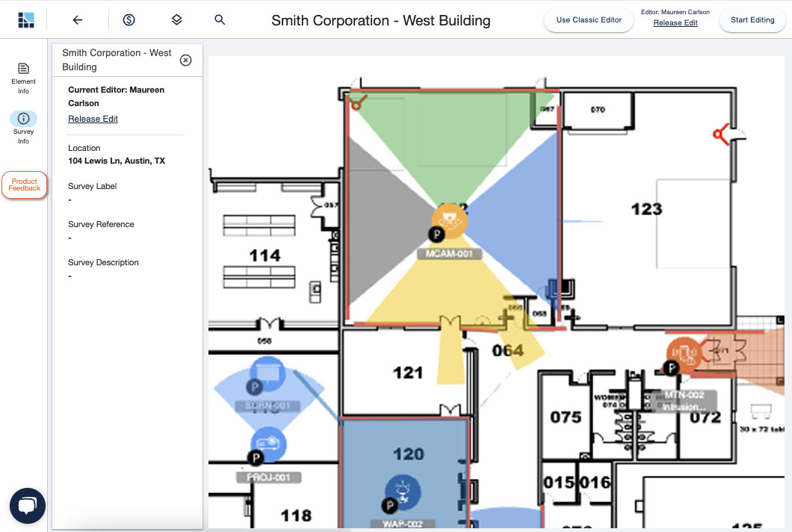Click the SCRN-001 label tag
Screen dimensions: 792x532
pos(267,406)
